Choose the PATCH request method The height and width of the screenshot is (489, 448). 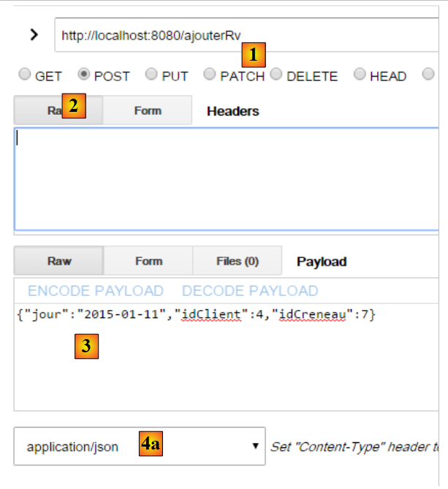tap(210, 75)
